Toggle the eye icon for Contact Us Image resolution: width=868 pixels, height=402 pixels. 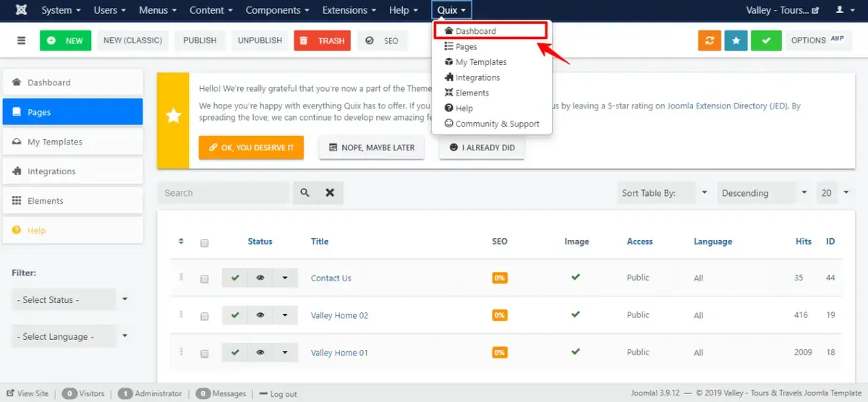[260, 278]
